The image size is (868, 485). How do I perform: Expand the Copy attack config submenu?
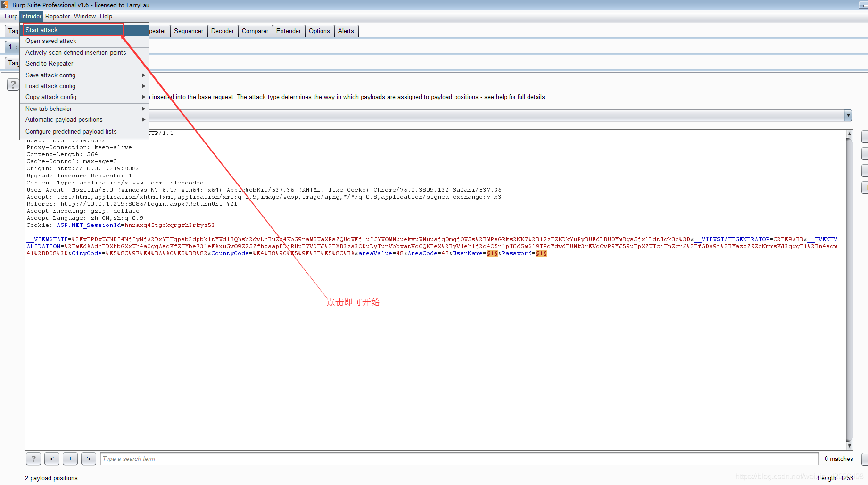(84, 97)
